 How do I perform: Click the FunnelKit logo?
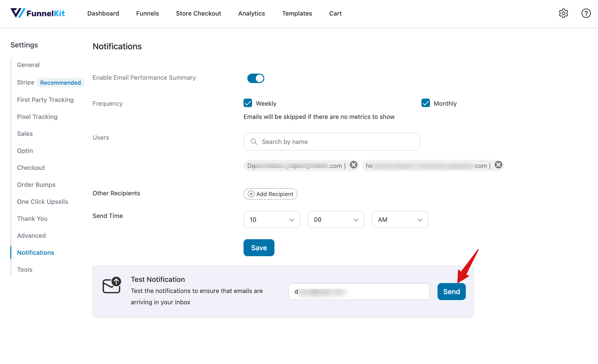pos(38,13)
